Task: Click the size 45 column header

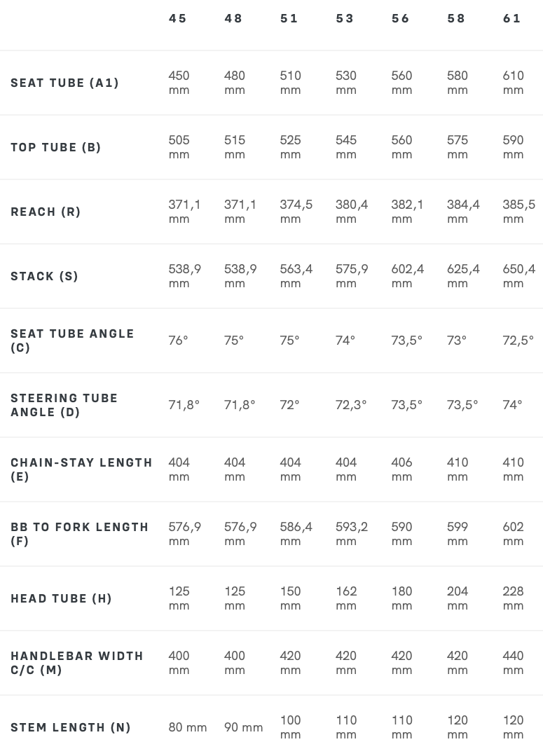Action: tap(178, 19)
